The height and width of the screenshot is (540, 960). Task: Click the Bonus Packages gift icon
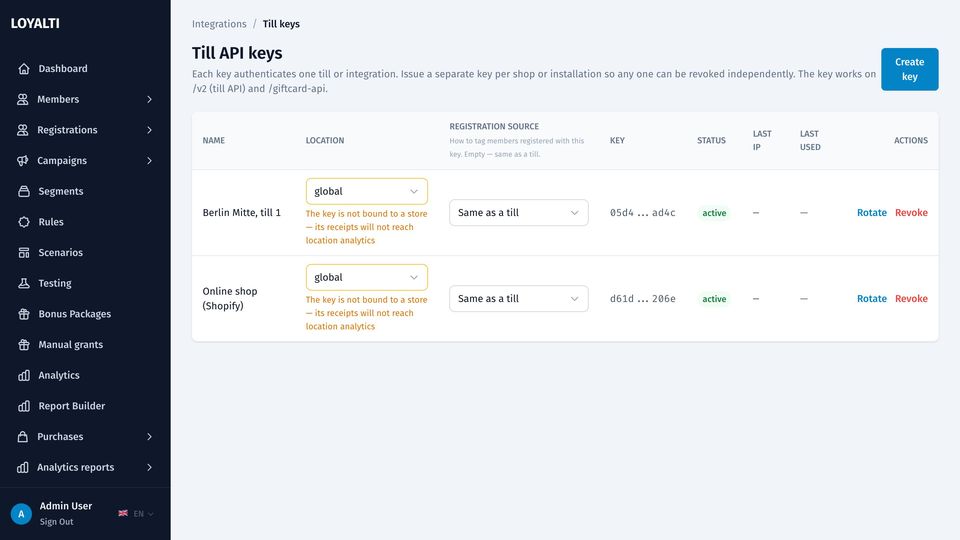coord(24,313)
